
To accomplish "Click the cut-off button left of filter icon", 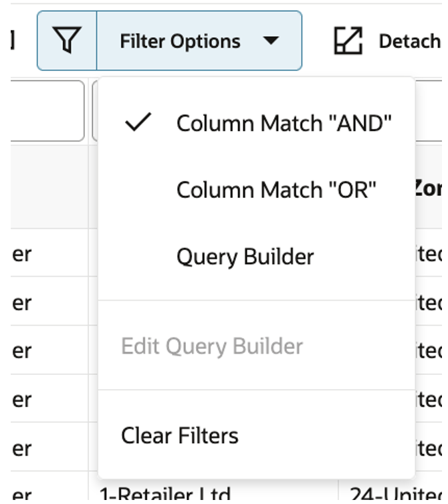I will [12, 41].
